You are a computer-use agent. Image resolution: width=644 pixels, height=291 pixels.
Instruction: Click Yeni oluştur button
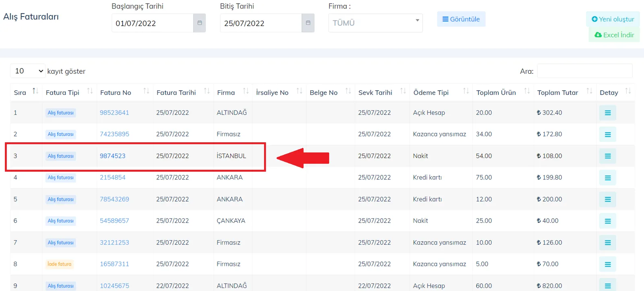coord(613,19)
